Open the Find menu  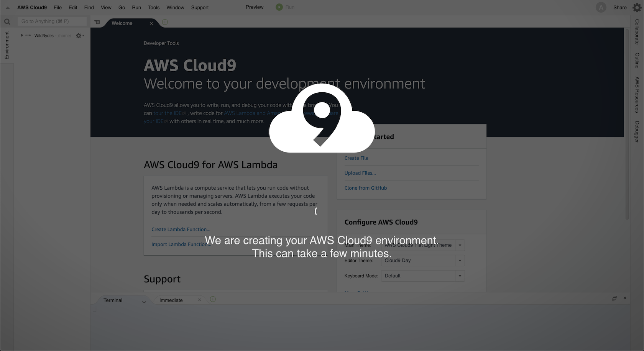89,7
